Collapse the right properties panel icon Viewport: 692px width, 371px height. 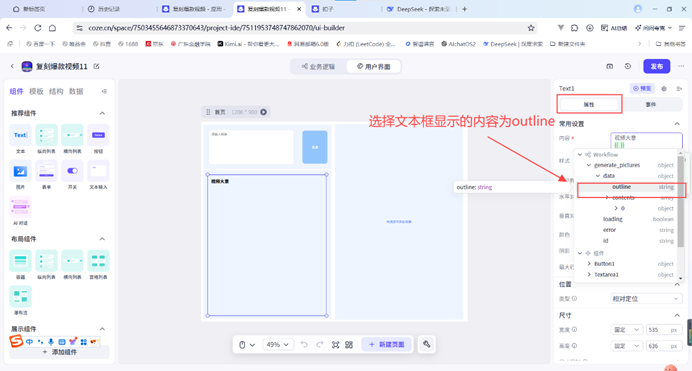(x=679, y=89)
